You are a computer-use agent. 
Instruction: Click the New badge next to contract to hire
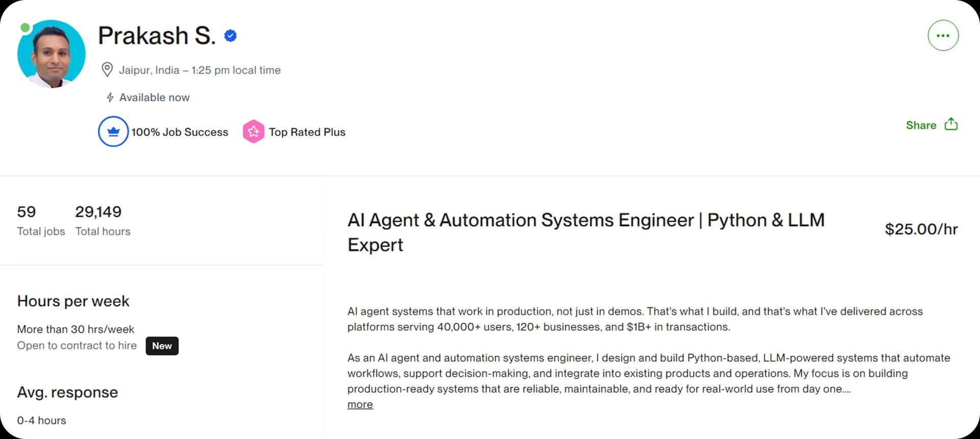pos(162,346)
